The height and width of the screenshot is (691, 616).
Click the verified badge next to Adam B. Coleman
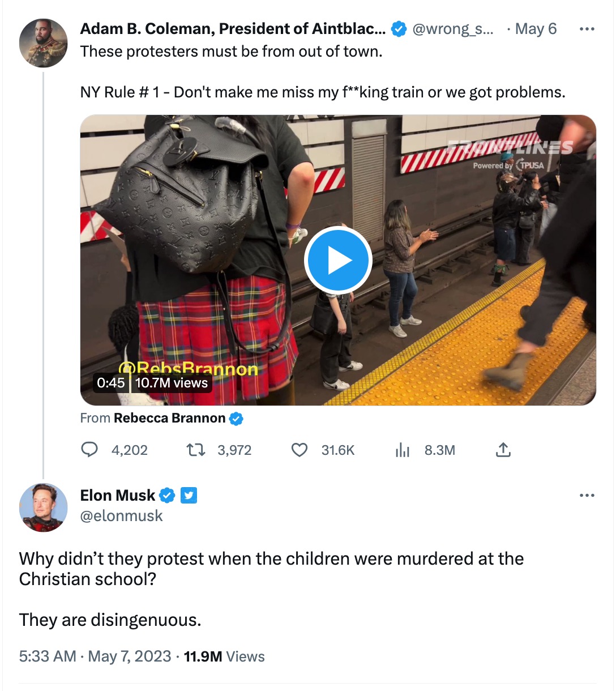pos(399,28)
